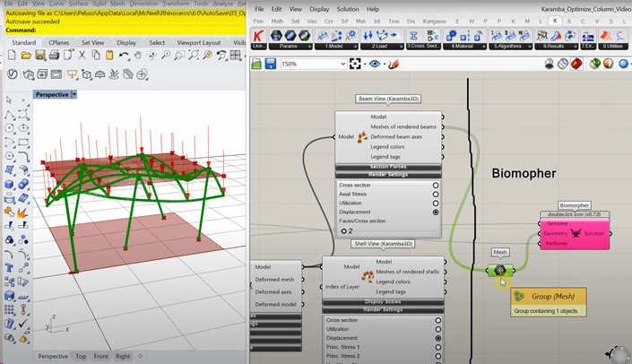Click the Sketch marker icon in canvas toolbar
This screenshot has height=364, width=632.
pos(394,64)
